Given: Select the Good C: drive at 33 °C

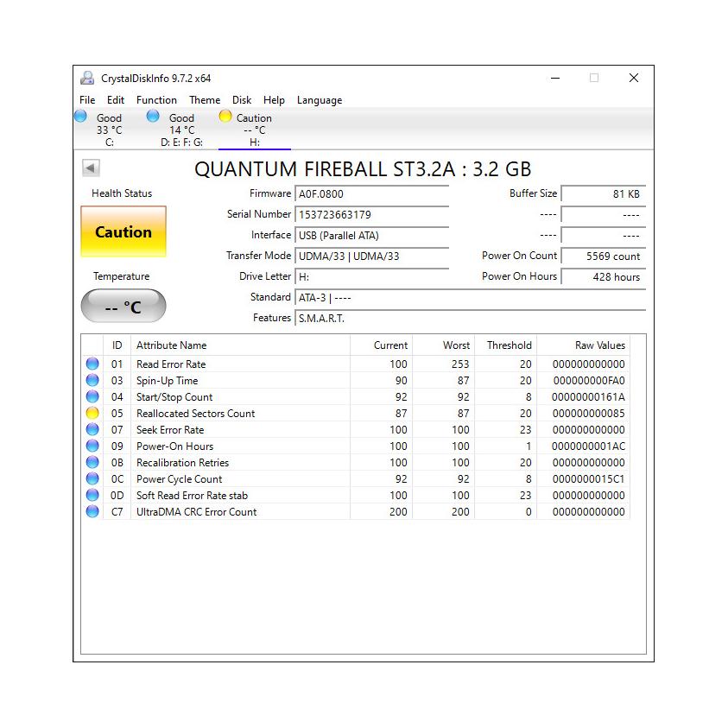Looking at the screenshot, I should click(x=100, y=130).
